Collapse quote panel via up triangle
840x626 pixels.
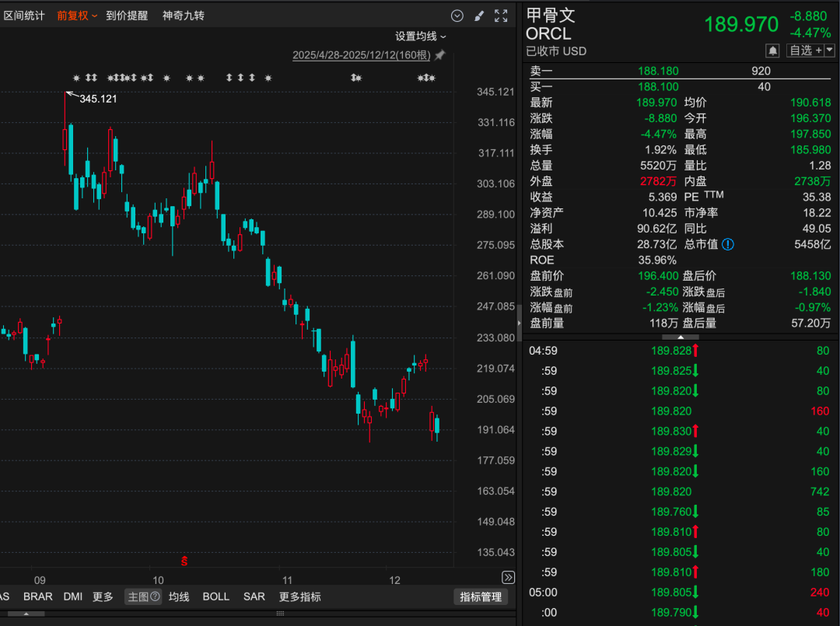pyautogui.click(x=681, y=337)
